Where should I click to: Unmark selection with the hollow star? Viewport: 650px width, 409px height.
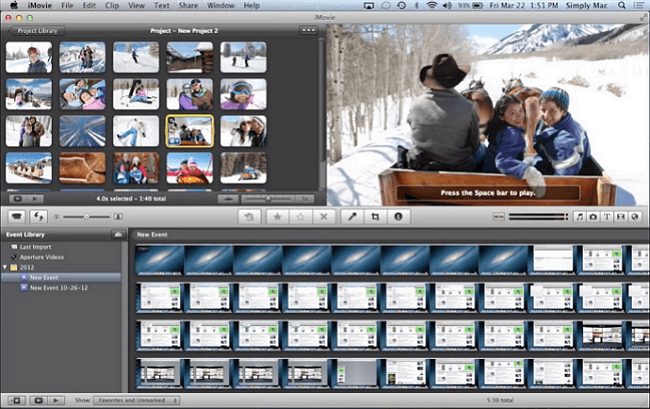(301, 217)
